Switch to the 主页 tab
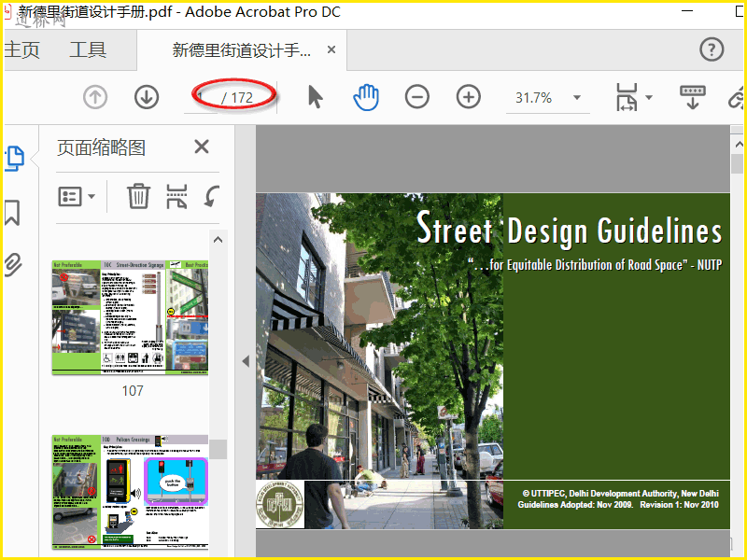 pyautogui.click(x=21, y=49)
